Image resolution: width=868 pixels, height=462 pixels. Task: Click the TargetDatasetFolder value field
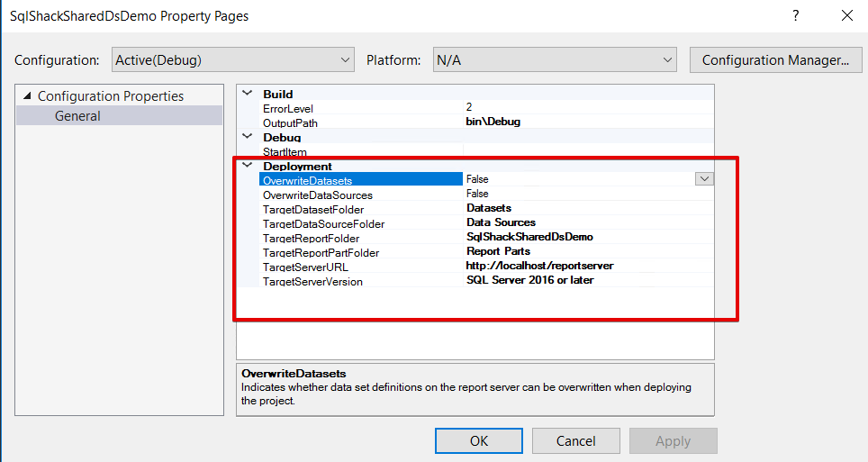point(587,208)
